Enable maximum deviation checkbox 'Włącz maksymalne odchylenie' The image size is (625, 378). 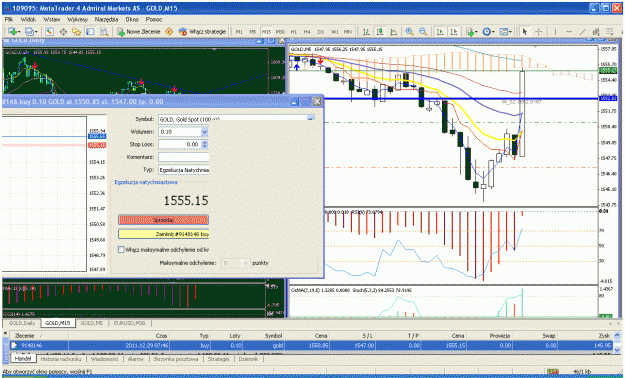(x=121, y=250)
